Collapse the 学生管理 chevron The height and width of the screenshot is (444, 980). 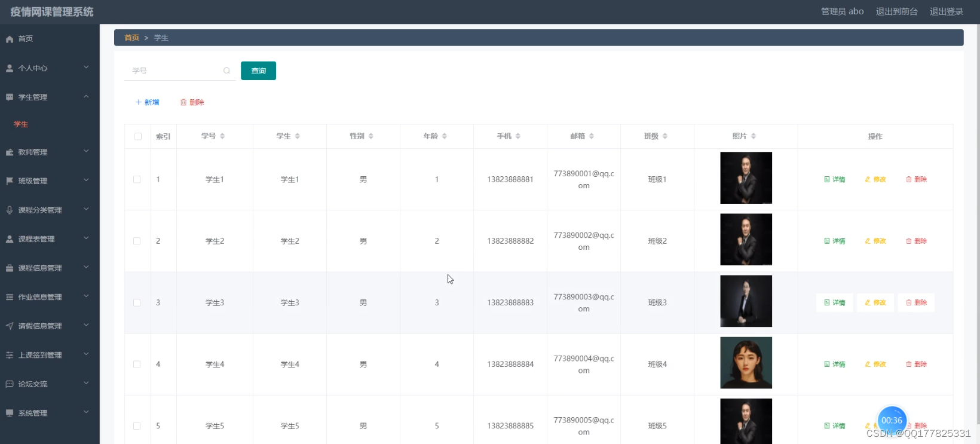pos(86,96)
